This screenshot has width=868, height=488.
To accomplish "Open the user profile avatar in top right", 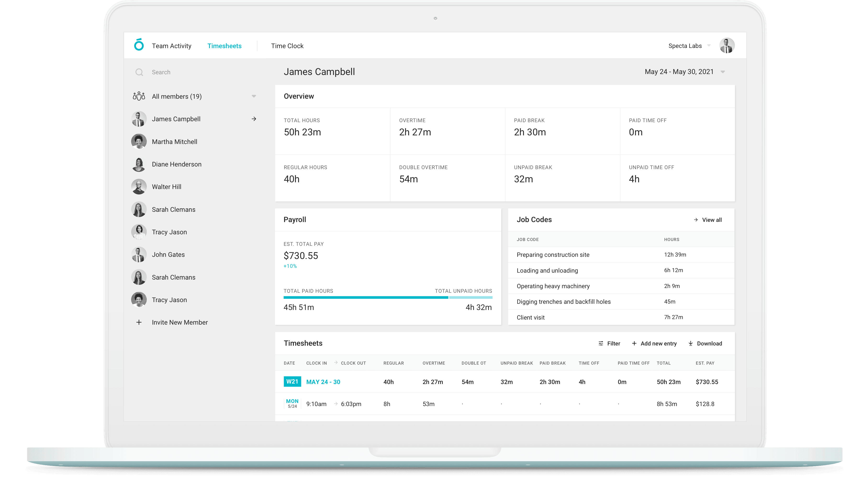I will [x=727, y=45].
